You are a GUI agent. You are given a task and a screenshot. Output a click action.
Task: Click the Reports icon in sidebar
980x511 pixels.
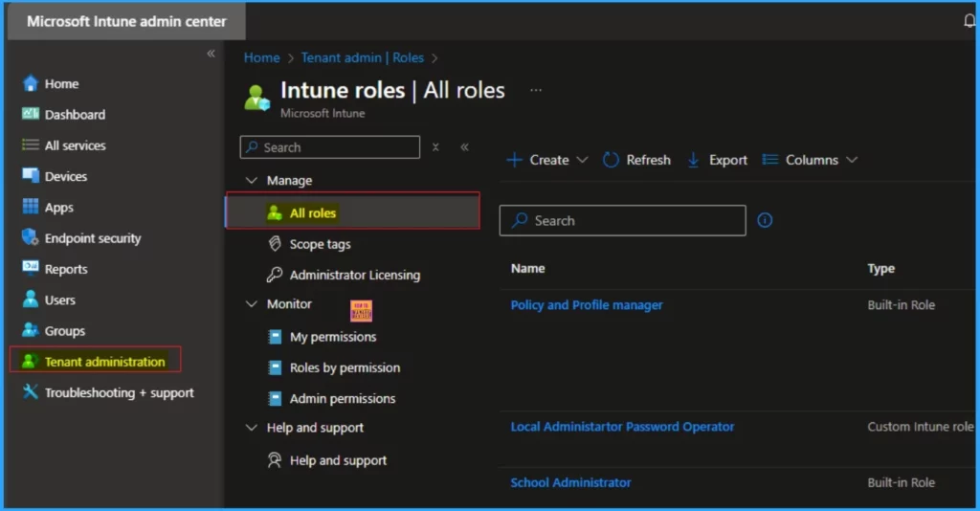pyautogui.click(x=30, y=268)
